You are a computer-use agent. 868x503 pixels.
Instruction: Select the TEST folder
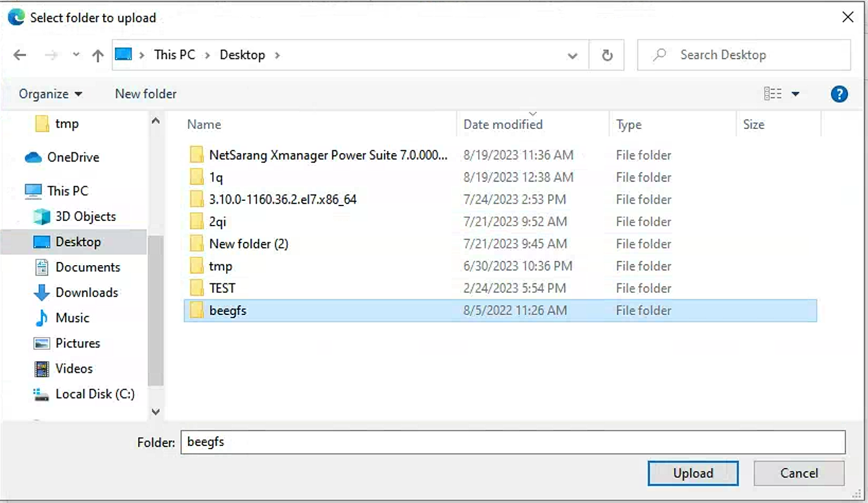(222, 288)
